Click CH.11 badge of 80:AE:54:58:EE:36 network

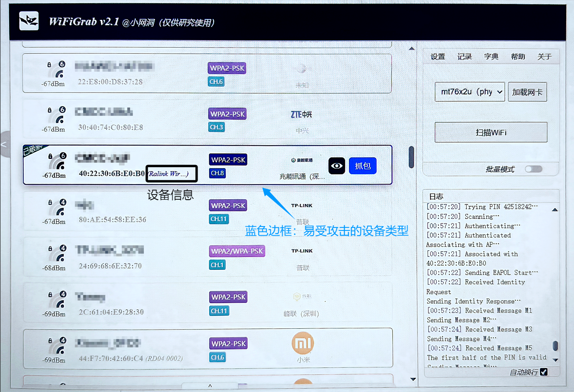[219, 219]
